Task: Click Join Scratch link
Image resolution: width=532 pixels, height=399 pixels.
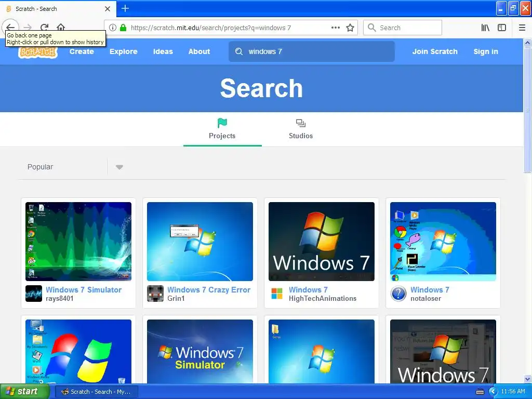Action: (435, 51)
